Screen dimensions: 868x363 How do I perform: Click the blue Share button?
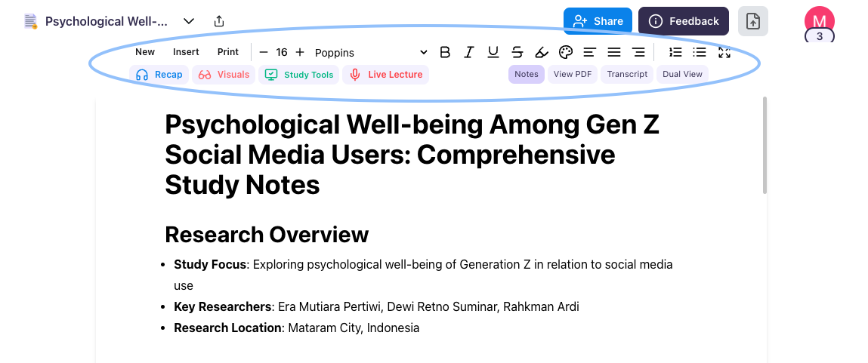tap(598, 21)
